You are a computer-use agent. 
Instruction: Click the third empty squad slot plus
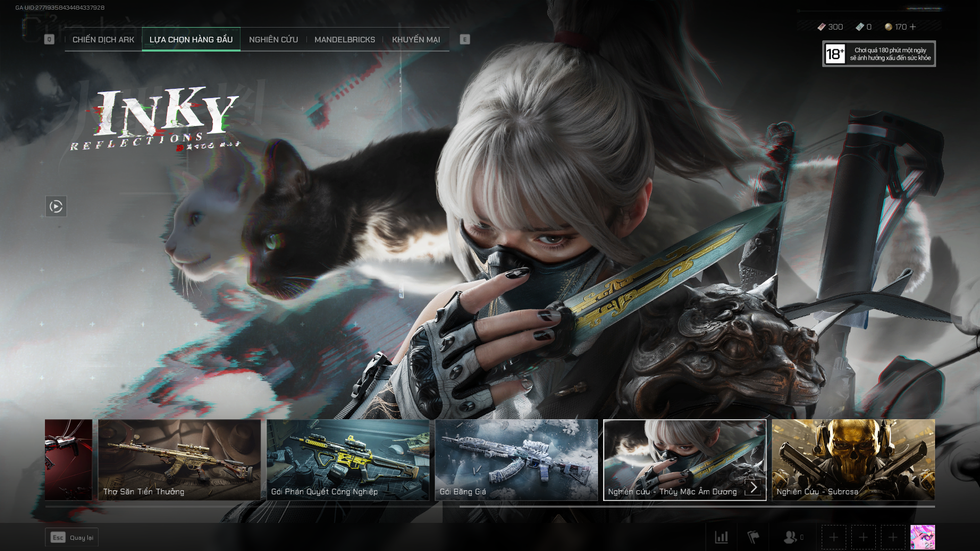click(893, 537)
